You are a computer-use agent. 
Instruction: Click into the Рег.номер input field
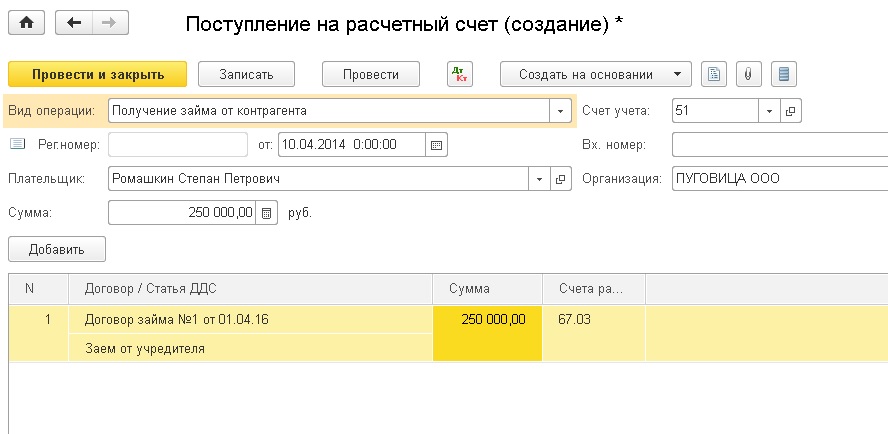[177, 145]
